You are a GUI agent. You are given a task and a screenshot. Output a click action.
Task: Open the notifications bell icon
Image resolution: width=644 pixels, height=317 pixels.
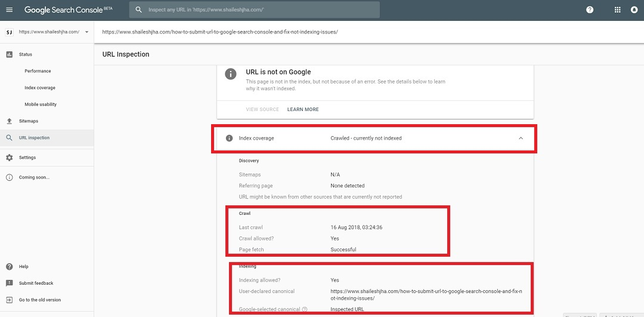pyautogui.click(x=634, y=10)
